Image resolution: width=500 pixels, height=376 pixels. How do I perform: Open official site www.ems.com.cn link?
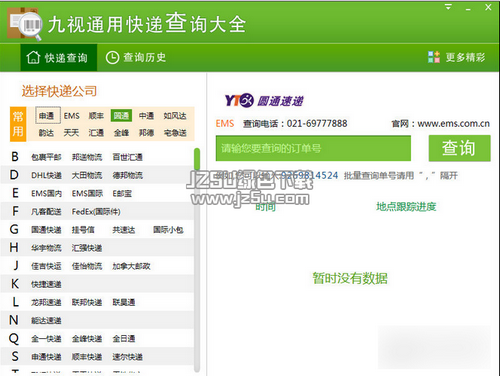point(453,124)
